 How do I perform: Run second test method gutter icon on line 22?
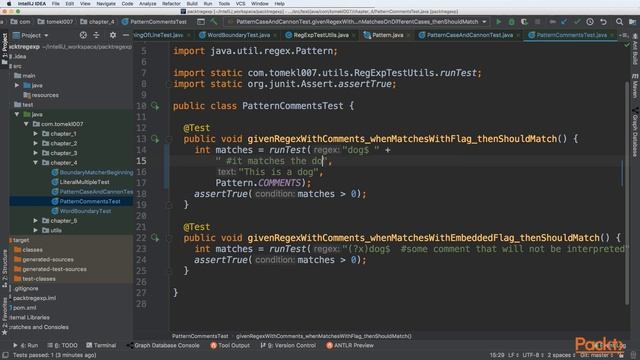pos(155,238)
